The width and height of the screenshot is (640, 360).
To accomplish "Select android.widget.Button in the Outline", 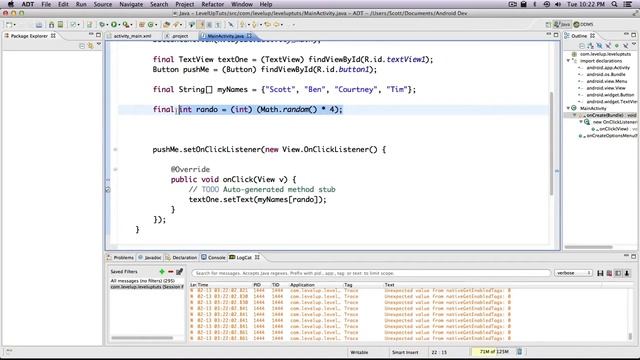I will click(610, 95).
